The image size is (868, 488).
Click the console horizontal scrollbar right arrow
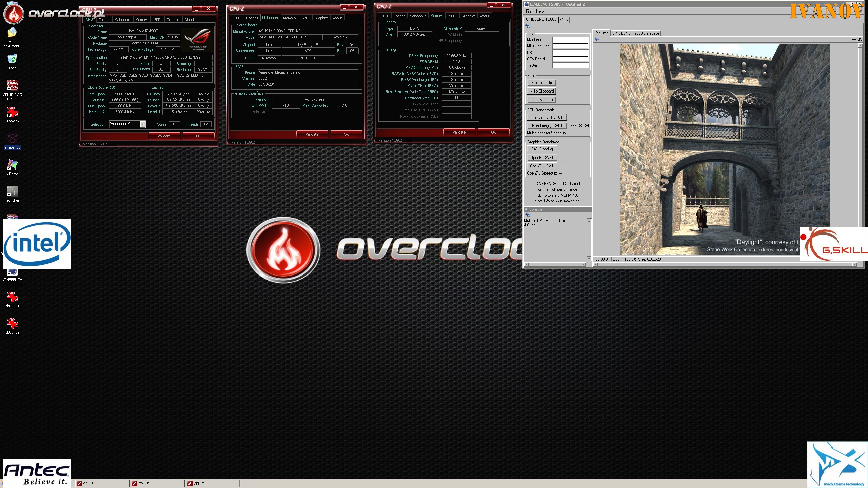[583, 264]
